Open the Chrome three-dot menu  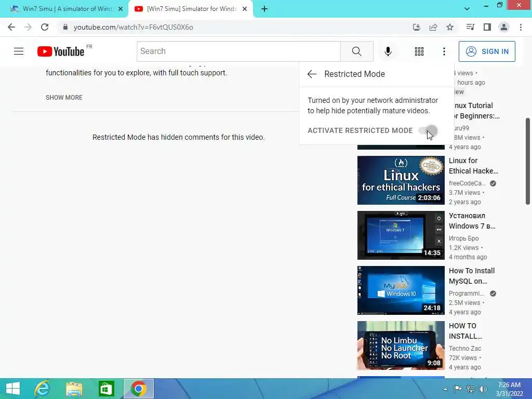(x=521, y=27)
